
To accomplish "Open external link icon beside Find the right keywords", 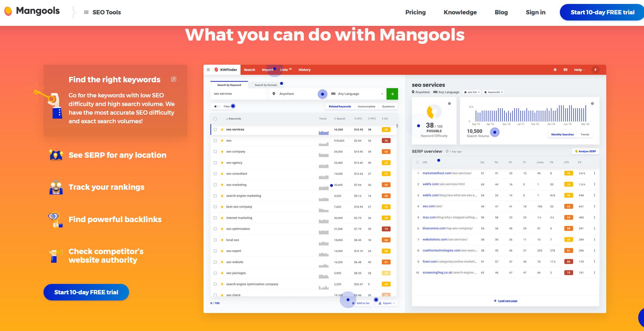I will [174, 79].
